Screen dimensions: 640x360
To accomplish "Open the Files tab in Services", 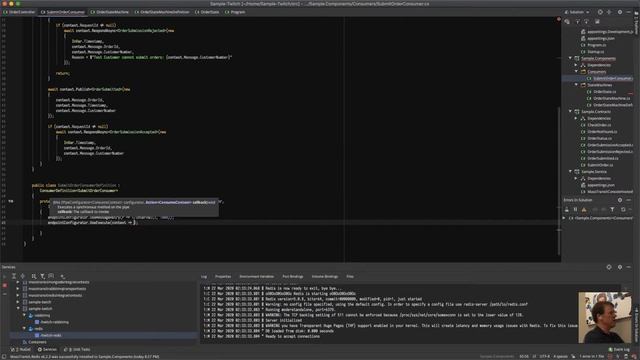I will 350,277.
